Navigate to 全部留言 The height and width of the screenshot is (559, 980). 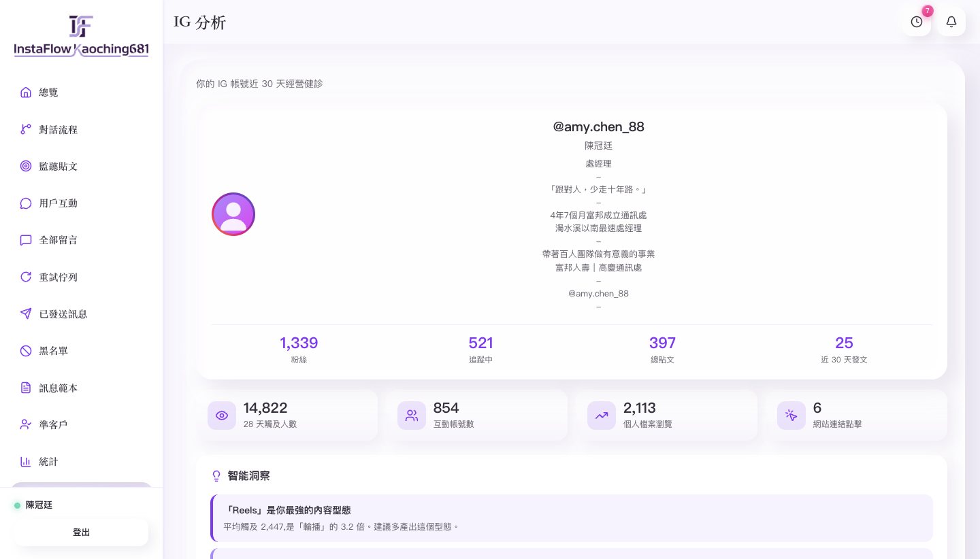pyautogui.click(x=81, y=240)
